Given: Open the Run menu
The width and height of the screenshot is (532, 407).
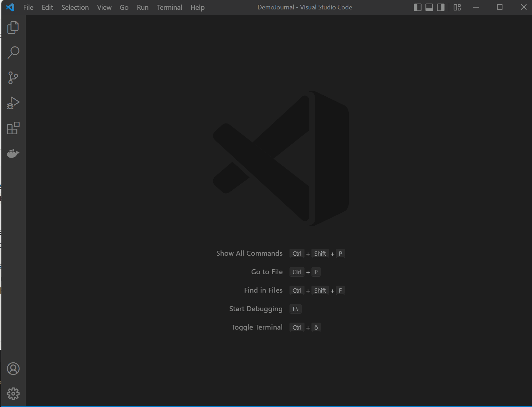Looking at the screenshot, I should [142, 7].
